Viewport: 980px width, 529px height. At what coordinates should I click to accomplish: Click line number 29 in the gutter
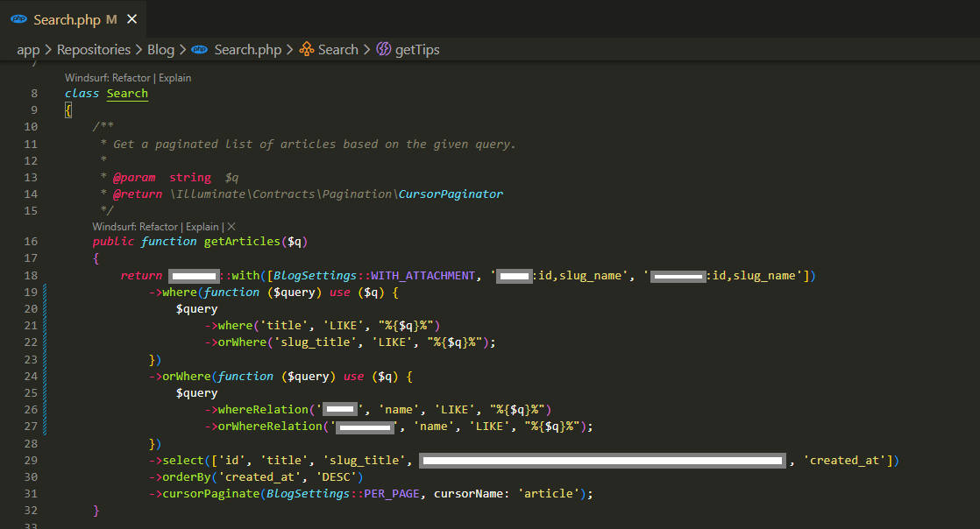31,461
